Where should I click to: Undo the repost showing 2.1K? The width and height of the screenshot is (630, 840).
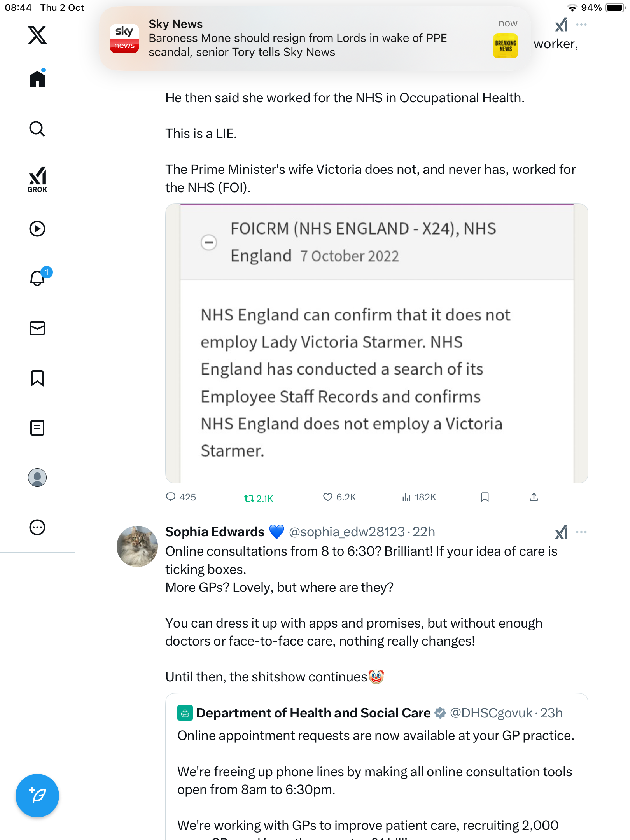pos(249,498)
